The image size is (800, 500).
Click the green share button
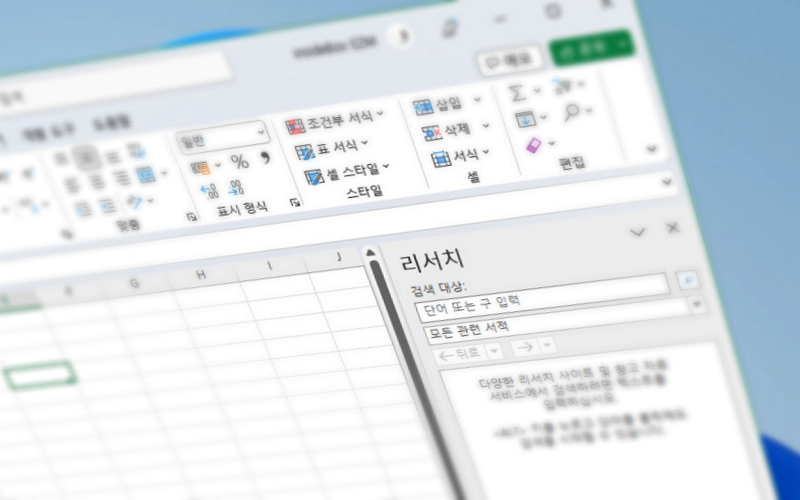[584, 48]
